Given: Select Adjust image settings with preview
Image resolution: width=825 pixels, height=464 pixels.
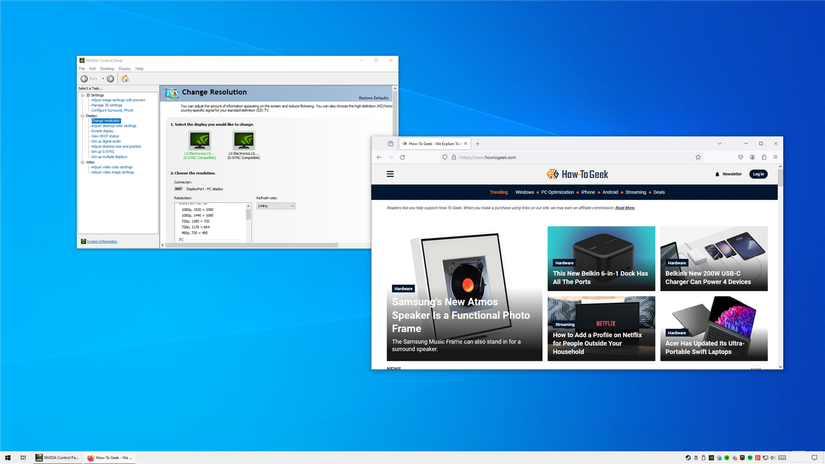Looking at the screenshot, I should [x=118, y=100].
